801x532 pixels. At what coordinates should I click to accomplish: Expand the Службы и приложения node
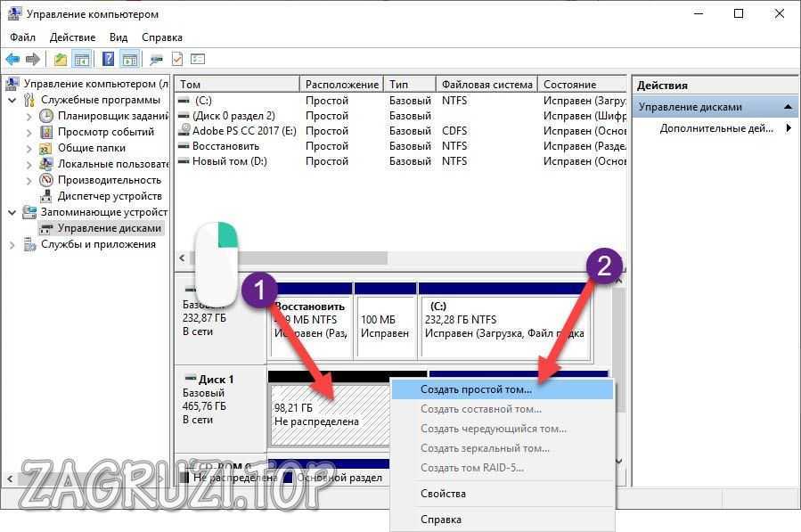point(12,245)
